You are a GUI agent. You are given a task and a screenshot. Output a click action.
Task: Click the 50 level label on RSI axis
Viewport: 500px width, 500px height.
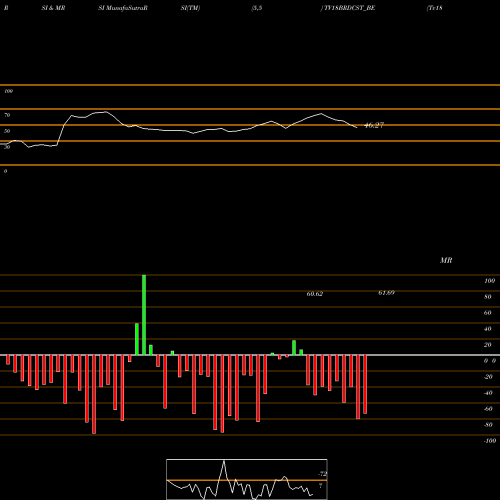point(7,131)
